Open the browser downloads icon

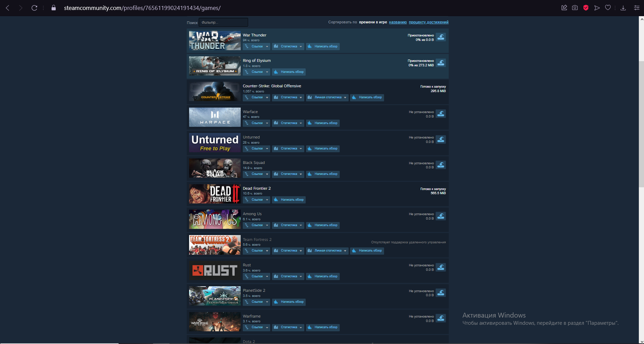coord(623,8)
